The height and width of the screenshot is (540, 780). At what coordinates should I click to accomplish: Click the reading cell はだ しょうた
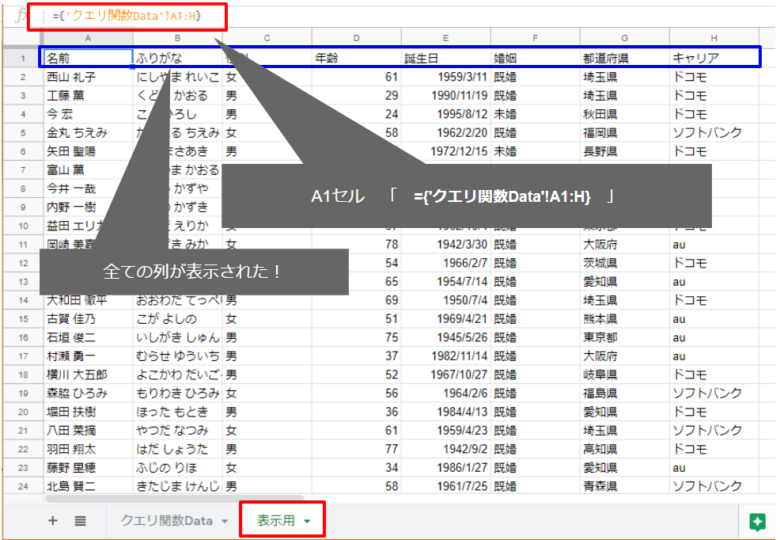(x=178, y=449)
